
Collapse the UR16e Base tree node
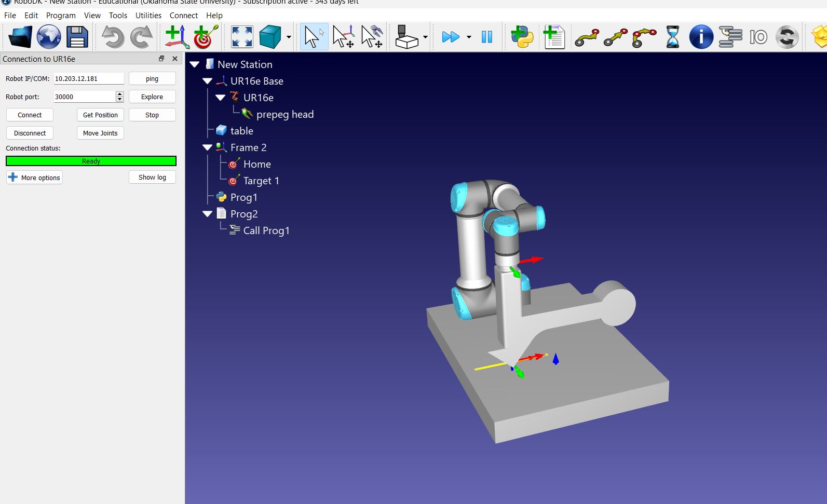pos(208,81)
